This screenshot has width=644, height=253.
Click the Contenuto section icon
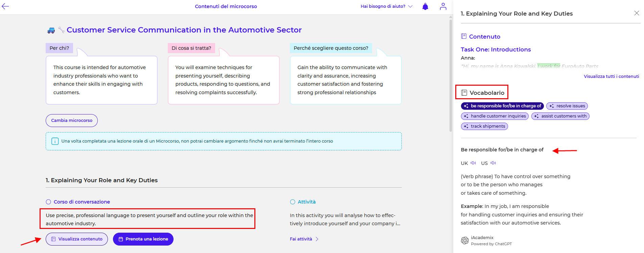tap(464, 36)
